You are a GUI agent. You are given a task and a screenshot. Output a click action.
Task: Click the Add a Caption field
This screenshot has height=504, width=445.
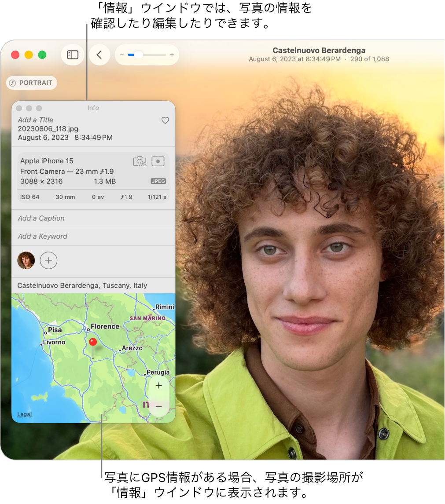(40, 218)
